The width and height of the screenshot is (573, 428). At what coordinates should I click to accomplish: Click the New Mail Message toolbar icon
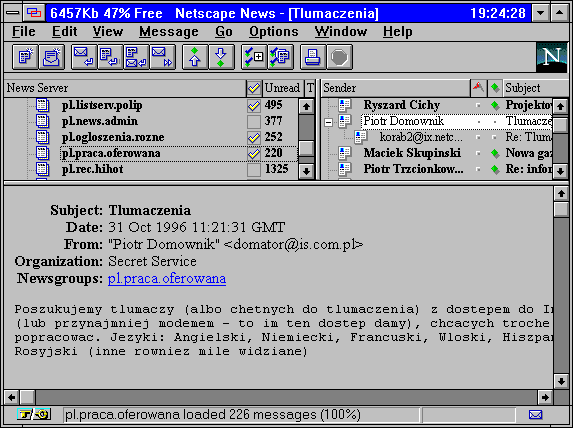click(x=52, y=57)
